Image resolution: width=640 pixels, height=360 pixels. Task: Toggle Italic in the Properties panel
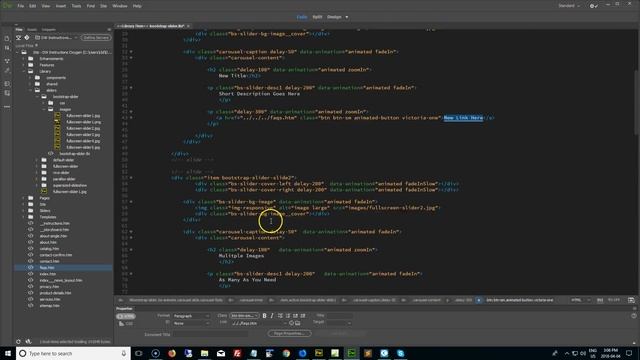click(x=272, y=316)
